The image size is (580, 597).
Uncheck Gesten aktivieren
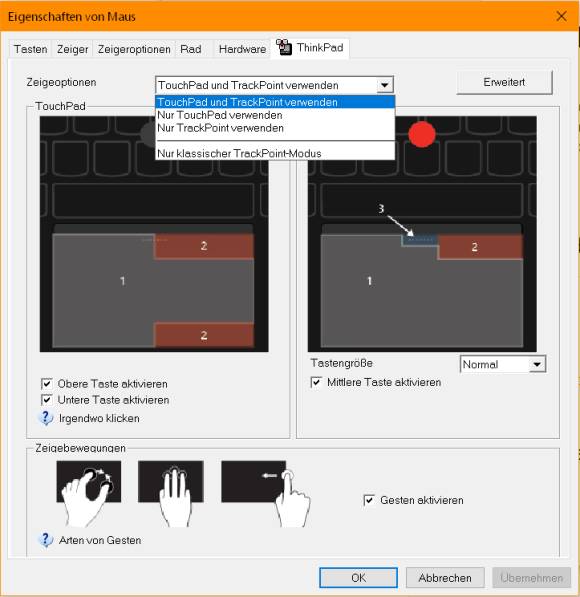[x=369, y=500]
